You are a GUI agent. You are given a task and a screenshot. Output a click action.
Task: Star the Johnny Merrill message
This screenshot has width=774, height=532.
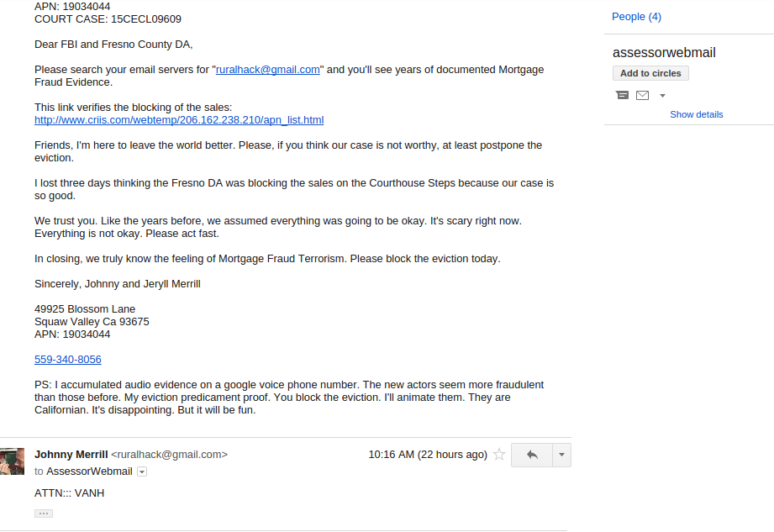499,455
